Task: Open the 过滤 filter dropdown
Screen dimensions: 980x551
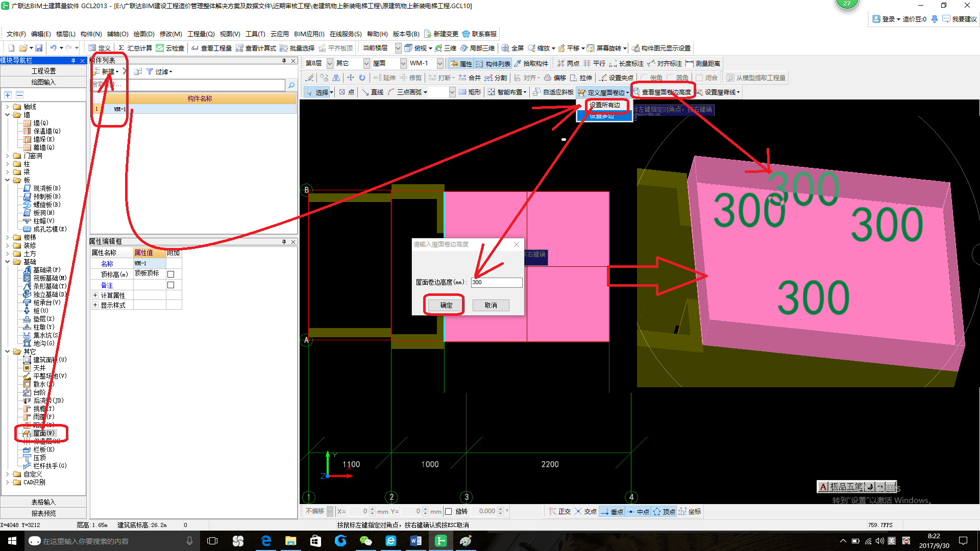Action: pos(159,71)
